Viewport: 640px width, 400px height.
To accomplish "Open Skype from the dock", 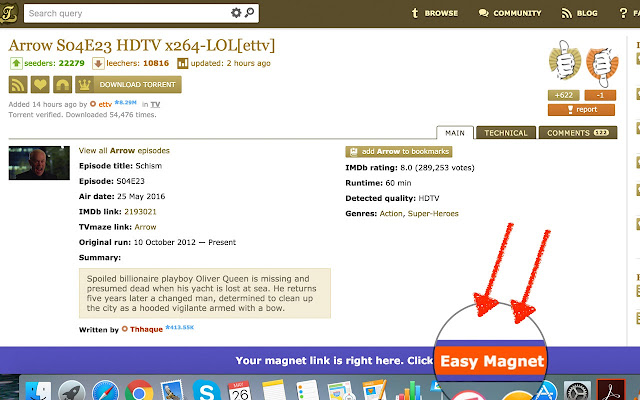I will tap(207, 391).
